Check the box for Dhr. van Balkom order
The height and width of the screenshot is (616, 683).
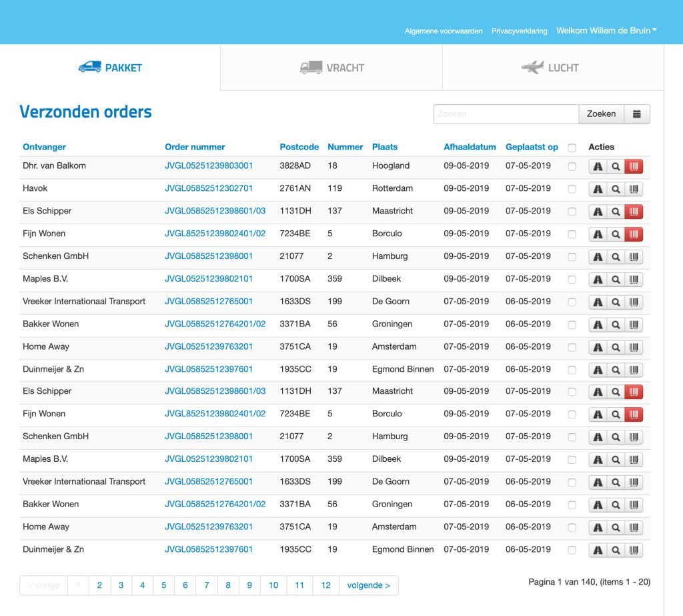point(572,167)
